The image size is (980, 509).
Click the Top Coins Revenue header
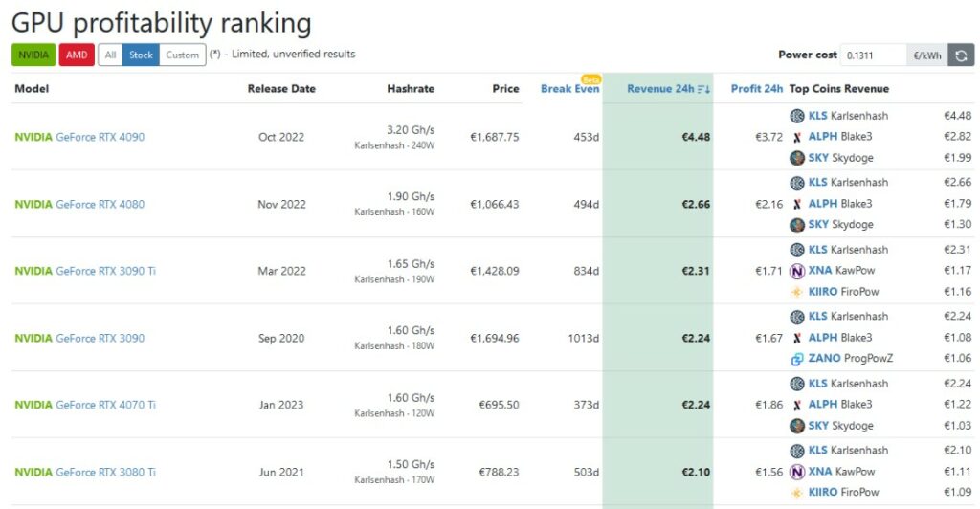click(x=838, y=89)
